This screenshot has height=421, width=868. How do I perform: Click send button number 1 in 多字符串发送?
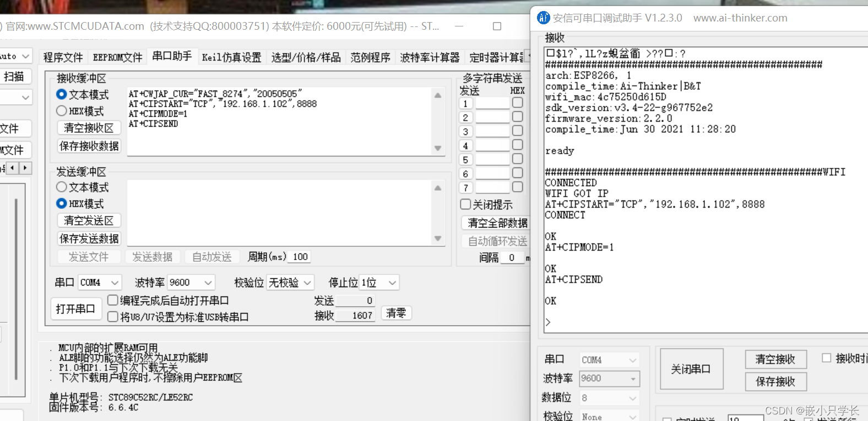click(465, 104)
